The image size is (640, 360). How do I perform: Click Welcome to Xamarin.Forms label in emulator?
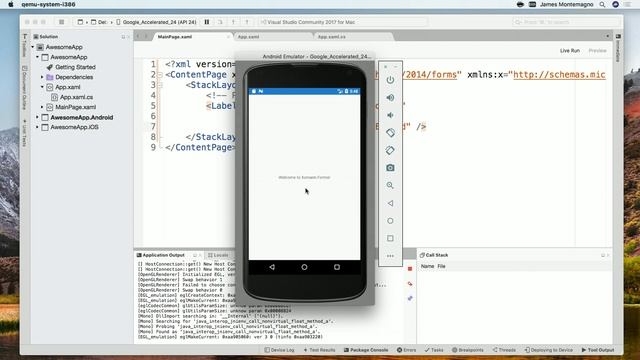tap(304, 178)
